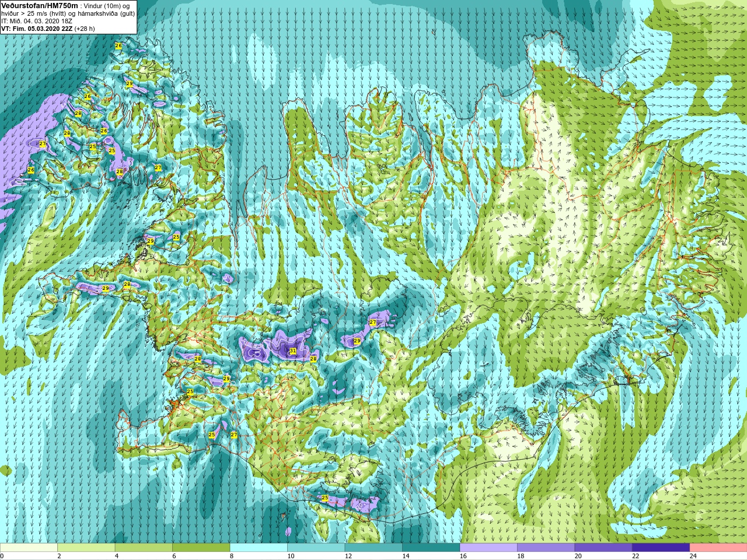
Task: Click the 18–20 m/s medium purple legend swatch
Action: tap(546, 548)
